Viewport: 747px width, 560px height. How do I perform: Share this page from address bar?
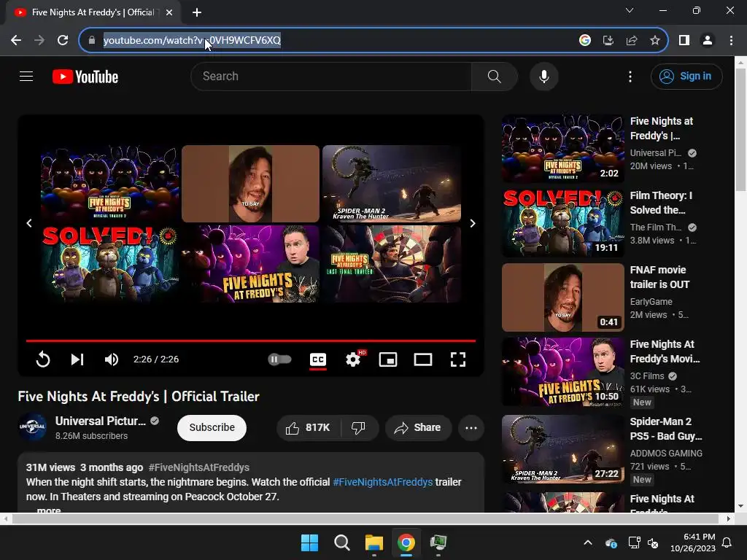(632, 41)
